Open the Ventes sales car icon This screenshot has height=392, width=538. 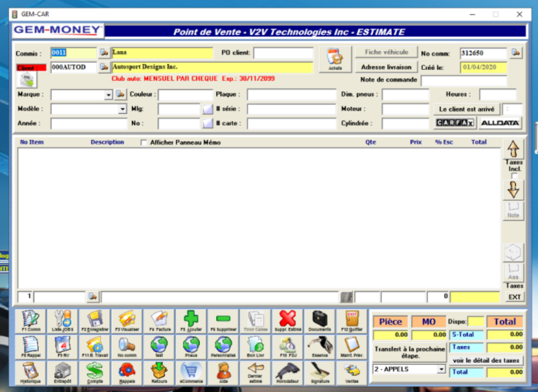[x=352, y=373]
